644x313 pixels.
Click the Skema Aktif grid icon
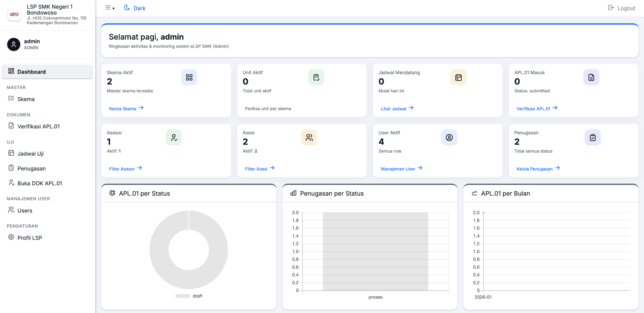click(x=189, y=77)
